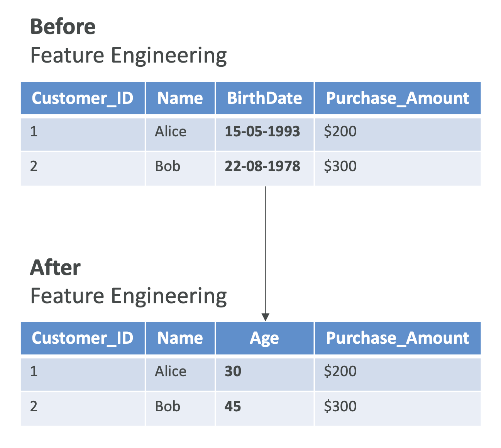Select Name header in the bottom table
The image size is (501, 448).
tap(180, 338)
